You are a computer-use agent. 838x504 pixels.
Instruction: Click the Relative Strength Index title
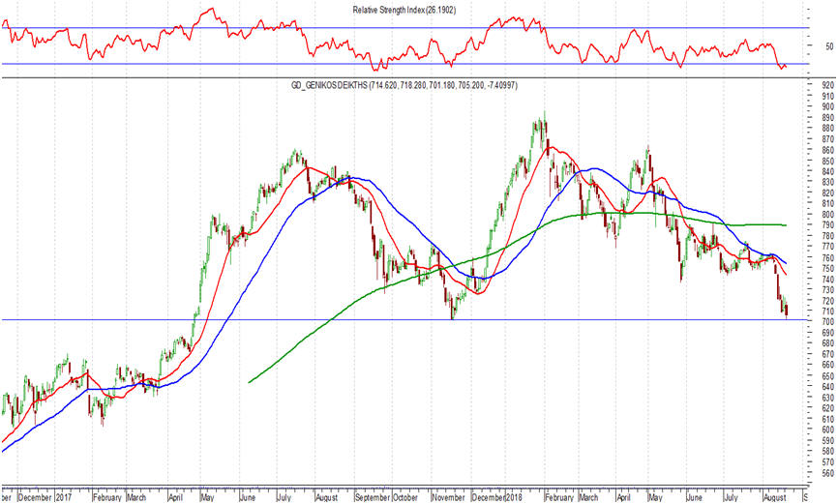(x=404, y=10)
